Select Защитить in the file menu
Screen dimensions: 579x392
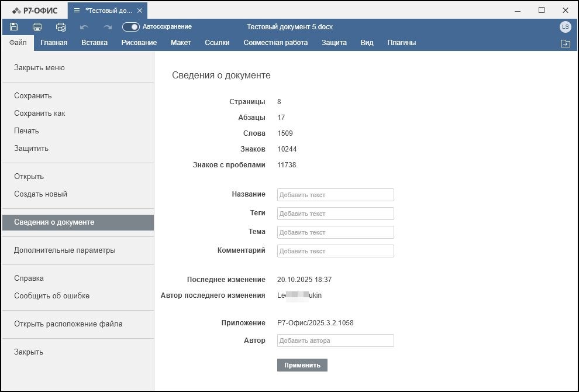(x=78, y=149)
